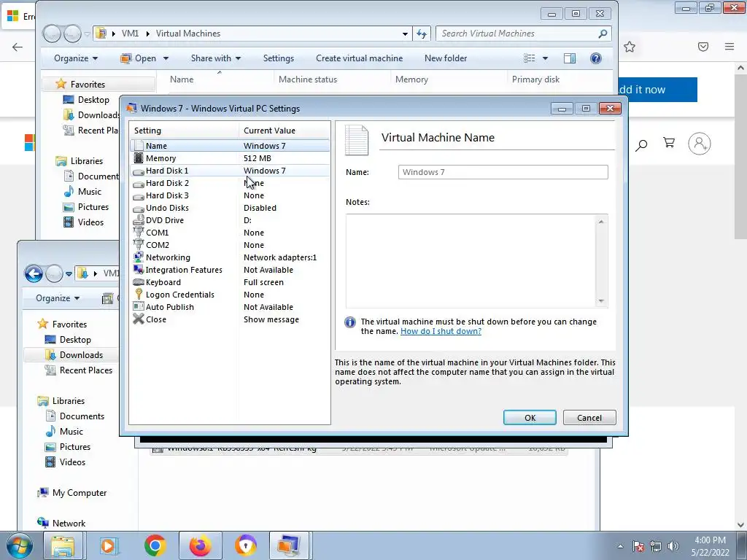Screen dimensions: 747x560
Task: Select Hard Disk 1 setting
Action: click(x=230, y=171)
